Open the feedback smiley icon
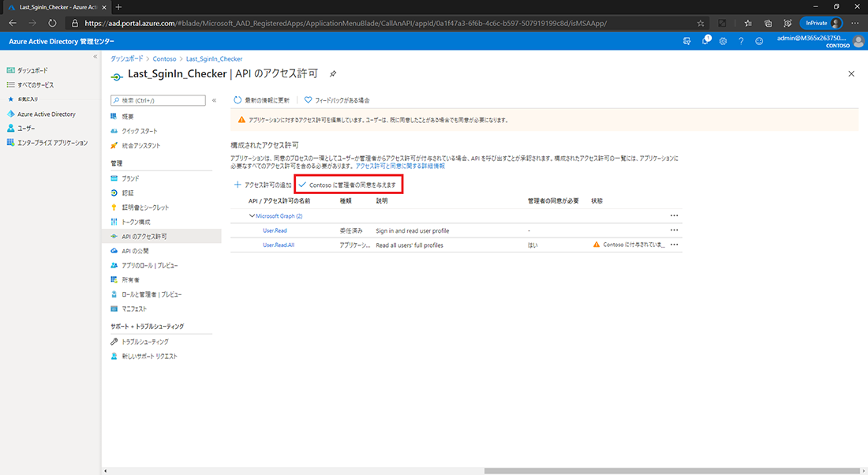The width and height of the screenshot is (868, 475). coord(759,41)
